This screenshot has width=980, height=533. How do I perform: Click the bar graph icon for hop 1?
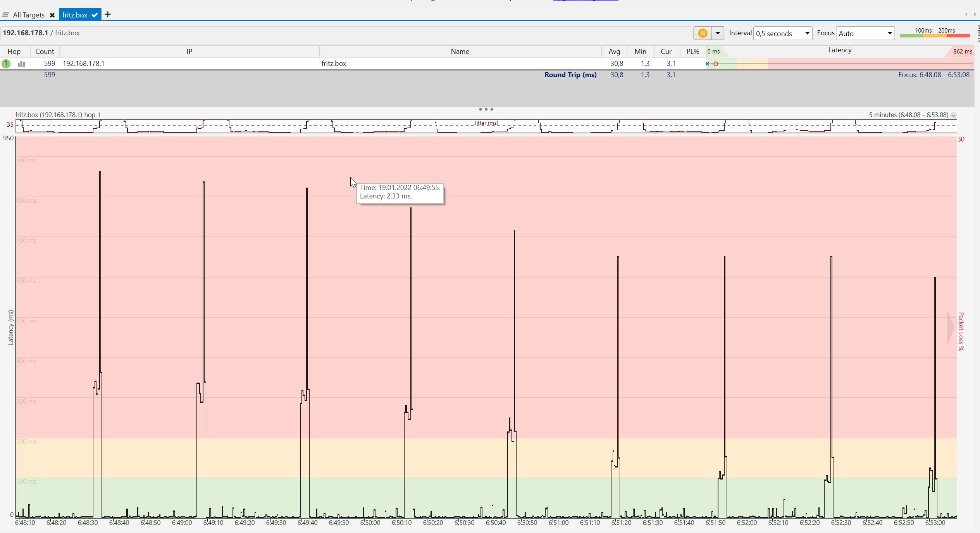coord(21,64)
